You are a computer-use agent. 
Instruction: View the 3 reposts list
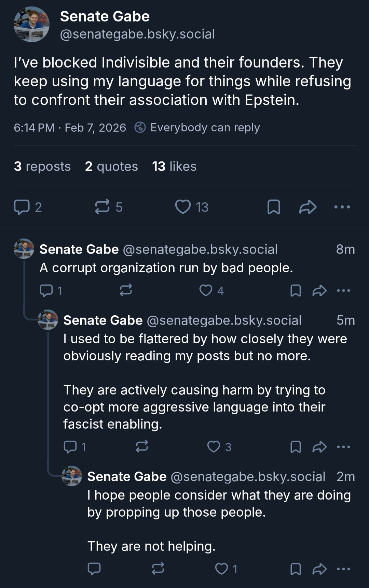[x=42, y=167]
